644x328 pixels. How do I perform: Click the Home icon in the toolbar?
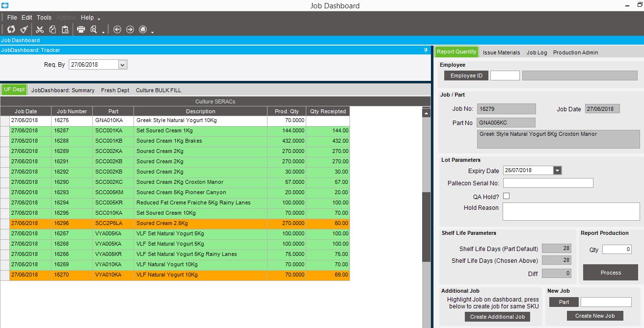143,29
